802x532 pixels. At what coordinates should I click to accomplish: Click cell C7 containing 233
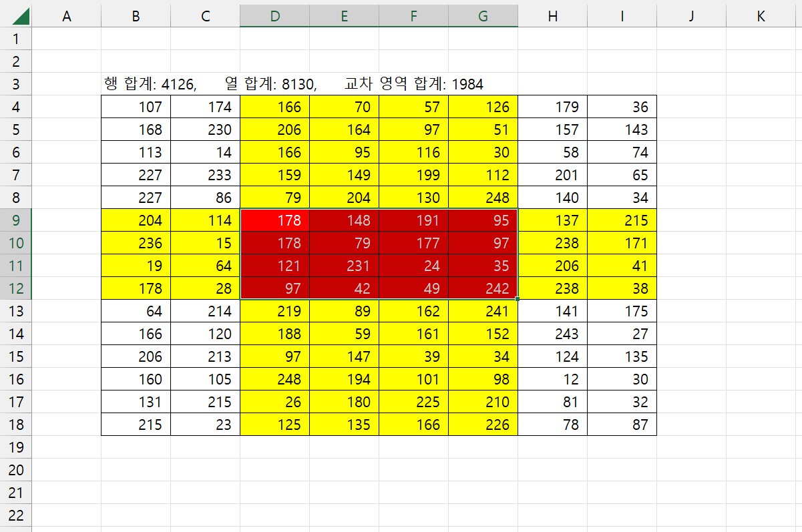point(205,175)
